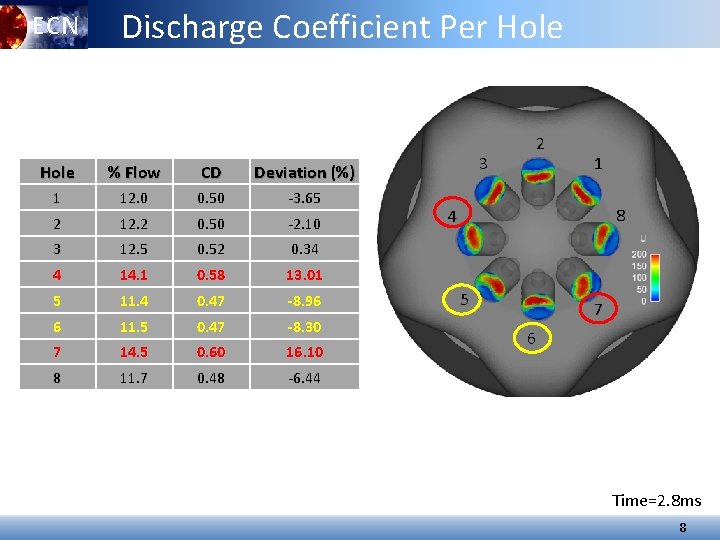This screenshot has width=720, height=540.
Task: Click the velocity color bar legend
Action: (656, 278)
